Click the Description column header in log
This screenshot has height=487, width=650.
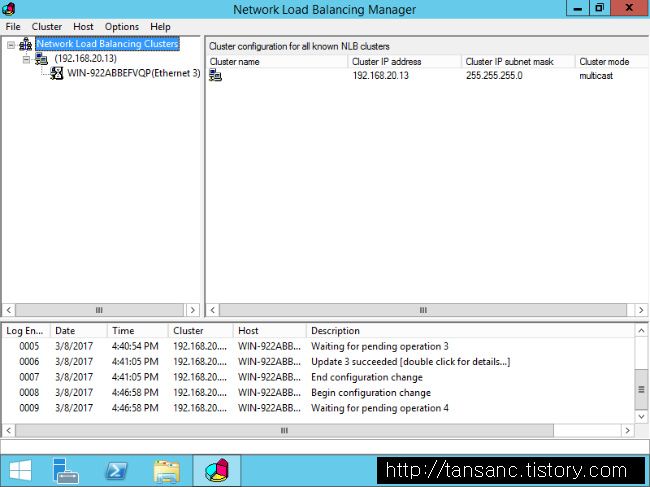click(471, 331)
